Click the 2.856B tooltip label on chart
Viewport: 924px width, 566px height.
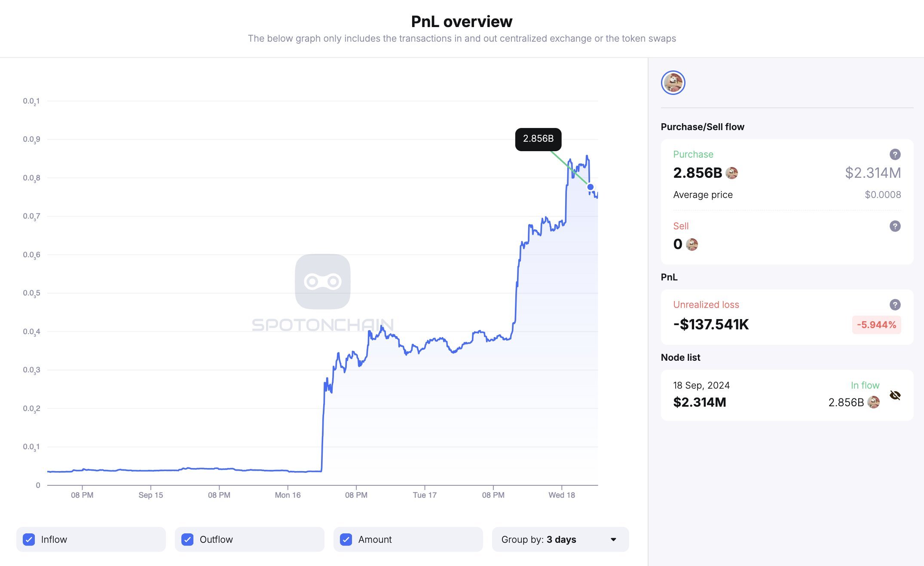tap(538, 139)
